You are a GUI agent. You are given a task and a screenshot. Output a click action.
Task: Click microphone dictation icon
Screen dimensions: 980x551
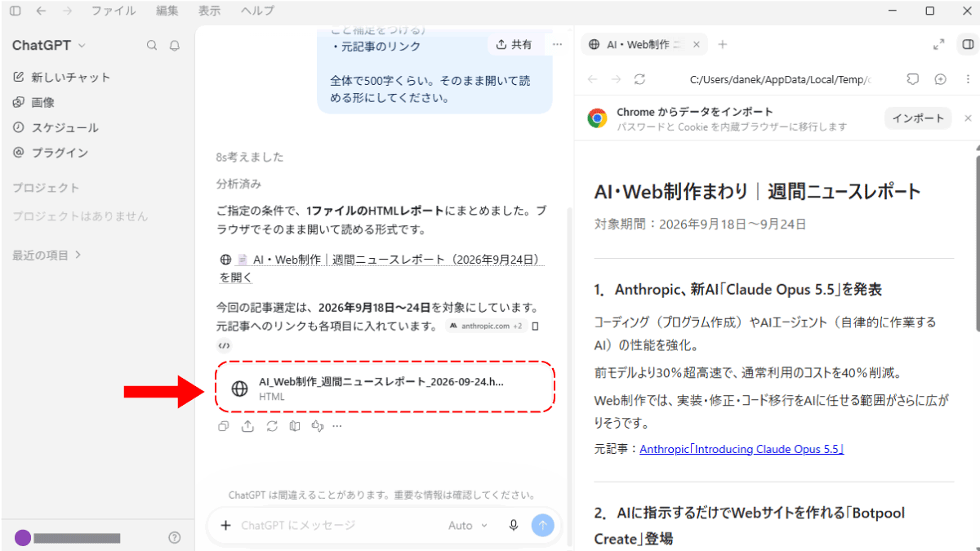(514, 526)
